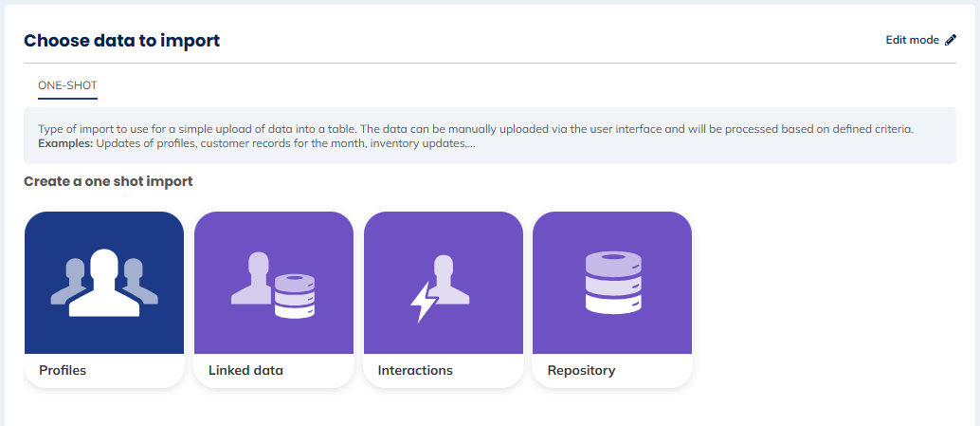Click the 'Choose data to import' heading
Image resolution: width=980 pixels, height=426 pixels.
(x=121, y=40)
